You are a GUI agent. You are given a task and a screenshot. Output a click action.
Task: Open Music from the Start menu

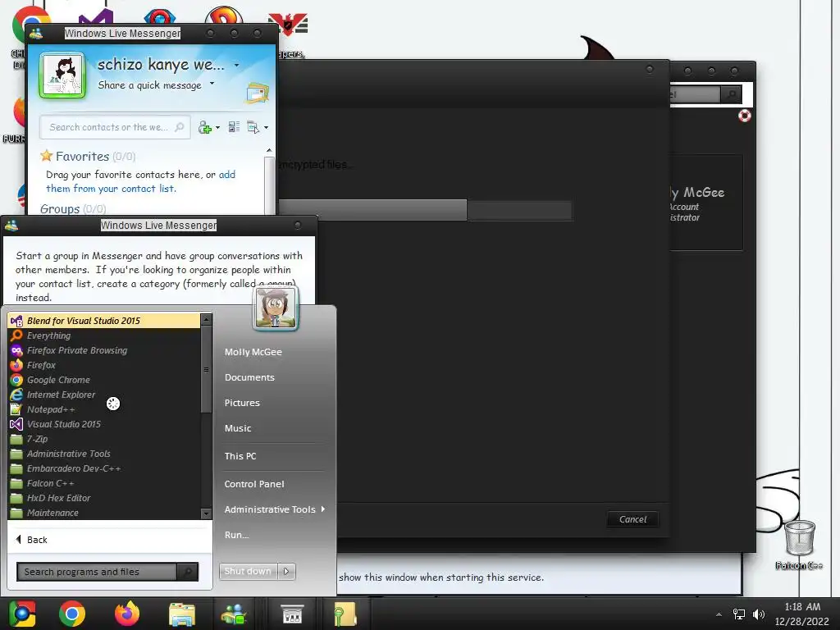coord(237,428)
